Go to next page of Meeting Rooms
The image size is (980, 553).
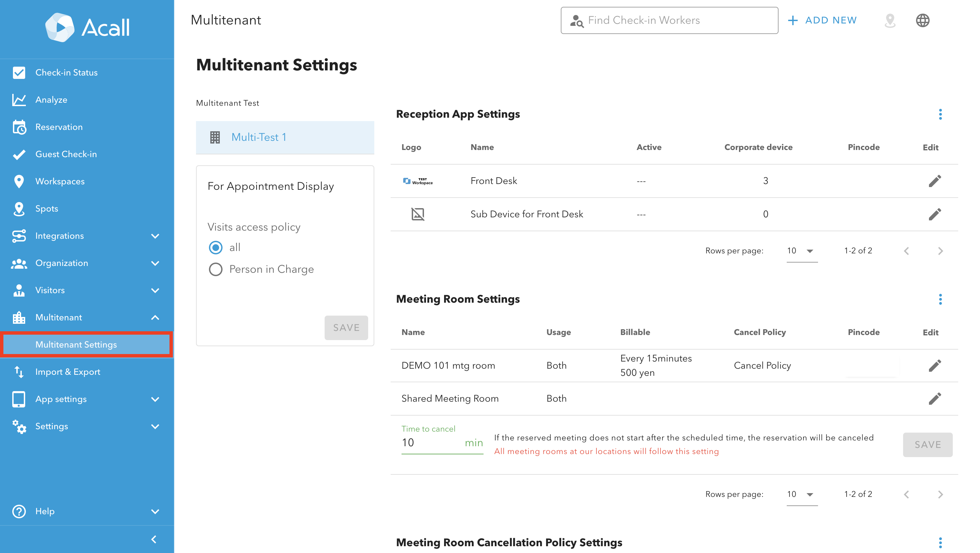941,495
